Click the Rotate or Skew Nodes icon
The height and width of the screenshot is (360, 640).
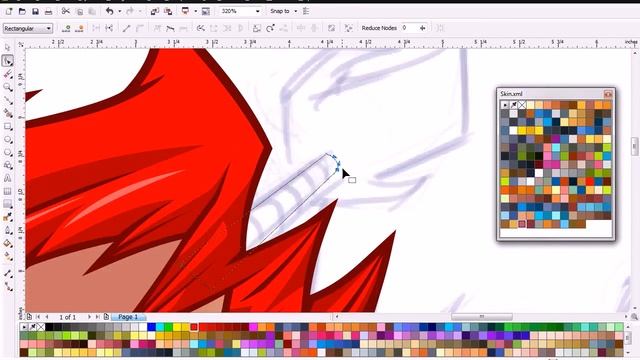click(x=270, y=28)
